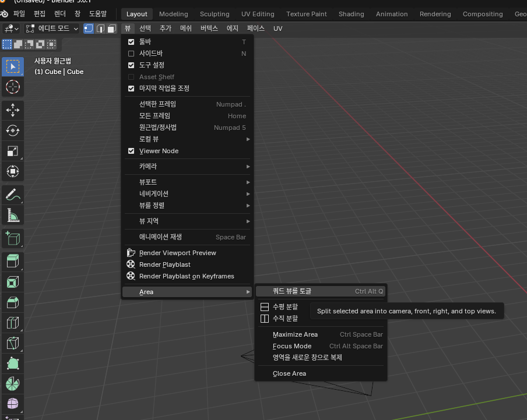This screenshot has height=420, width=527.
Task: Expand the Area submenu
Action: click(187, 292)
